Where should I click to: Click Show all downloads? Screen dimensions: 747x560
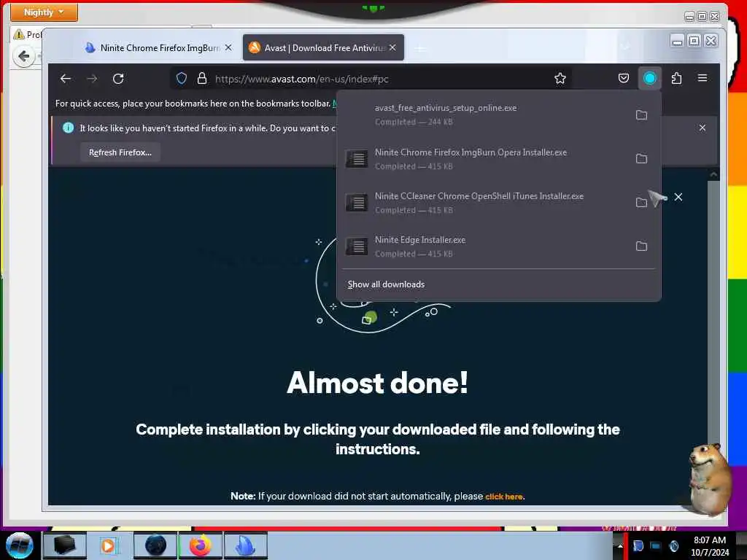pos(386,284)
